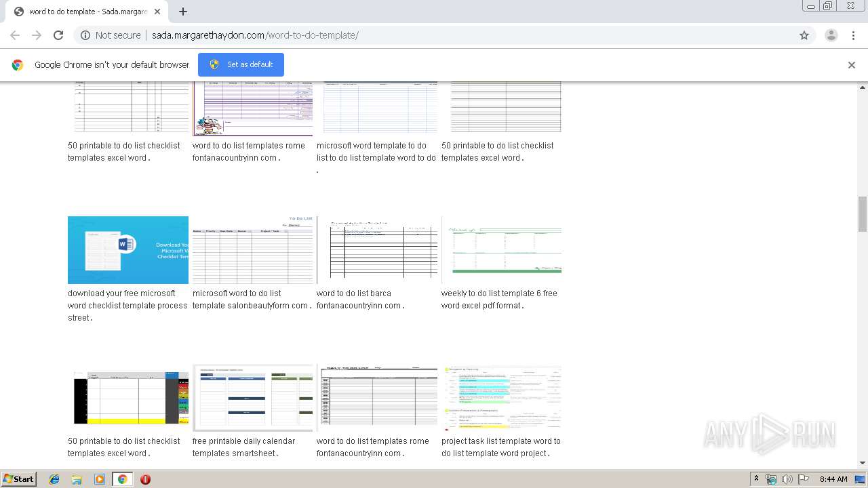Set Chrome as default browser

pos(241,64)
